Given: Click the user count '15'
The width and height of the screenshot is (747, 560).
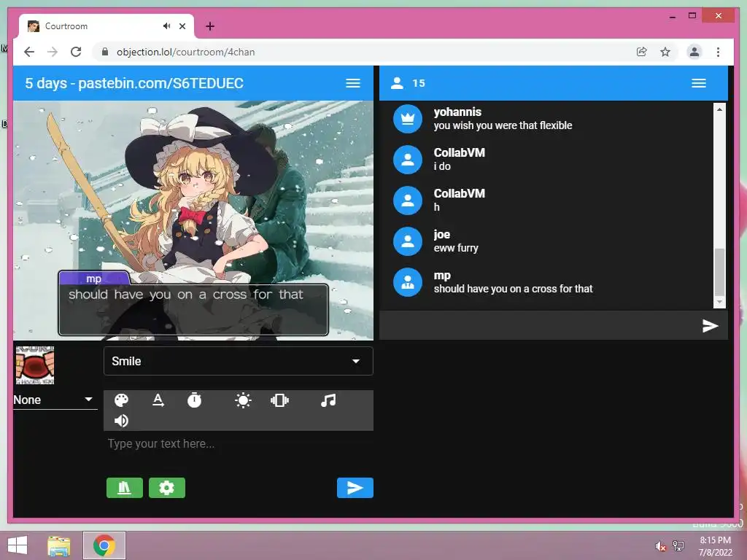Looking at the screenshot, I should point(418,83).
